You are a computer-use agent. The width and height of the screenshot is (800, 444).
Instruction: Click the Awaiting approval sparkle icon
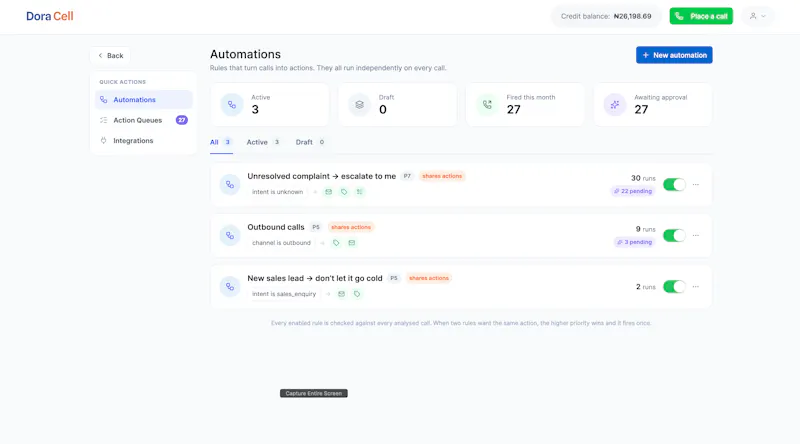pyautogui.click(x=615, y=105)
